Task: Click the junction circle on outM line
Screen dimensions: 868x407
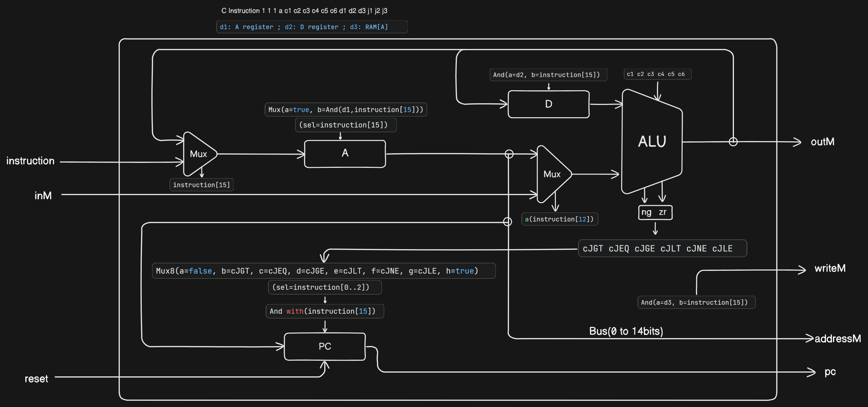Action: [733, 142]
